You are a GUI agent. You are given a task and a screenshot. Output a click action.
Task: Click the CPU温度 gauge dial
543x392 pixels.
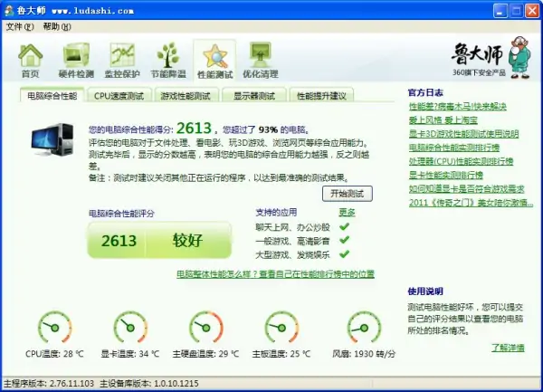[x=54, y=327]
